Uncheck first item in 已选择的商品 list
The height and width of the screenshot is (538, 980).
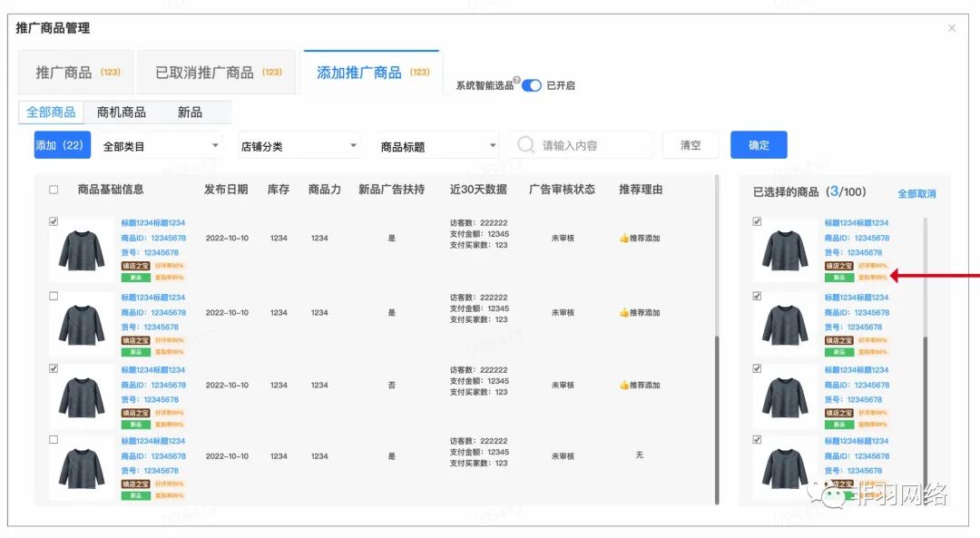click(x=757, y=222)
